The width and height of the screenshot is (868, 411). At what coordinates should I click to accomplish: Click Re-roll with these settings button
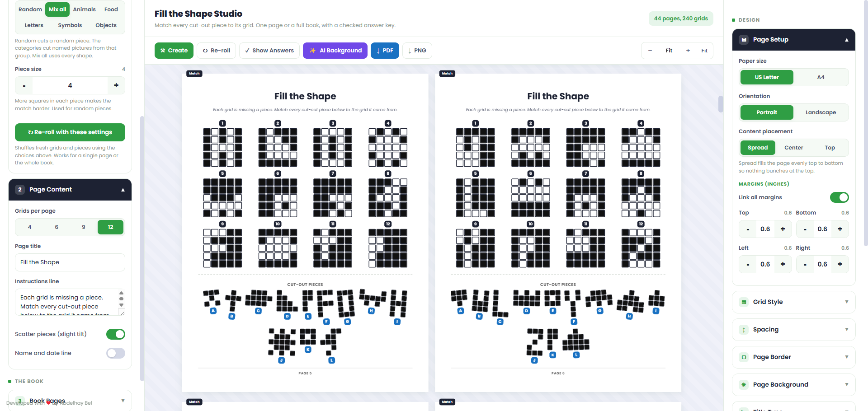pos(70,132)
